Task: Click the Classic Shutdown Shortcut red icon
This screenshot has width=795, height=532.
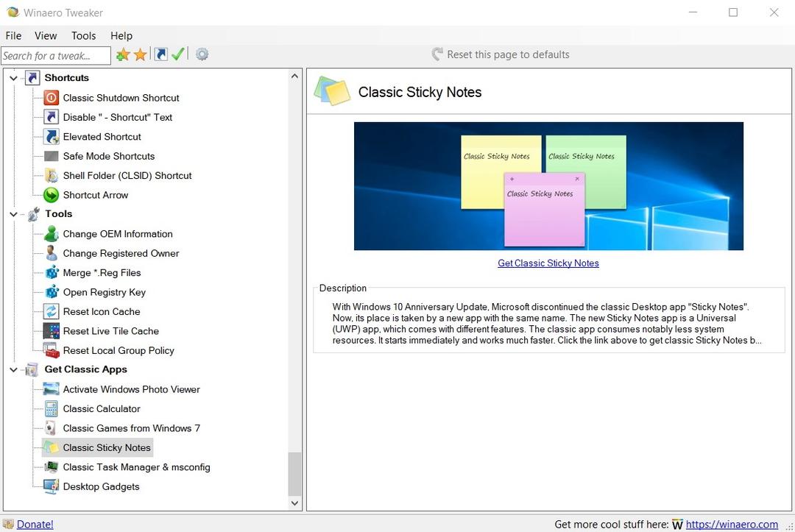Action: (x=51, y=98)
